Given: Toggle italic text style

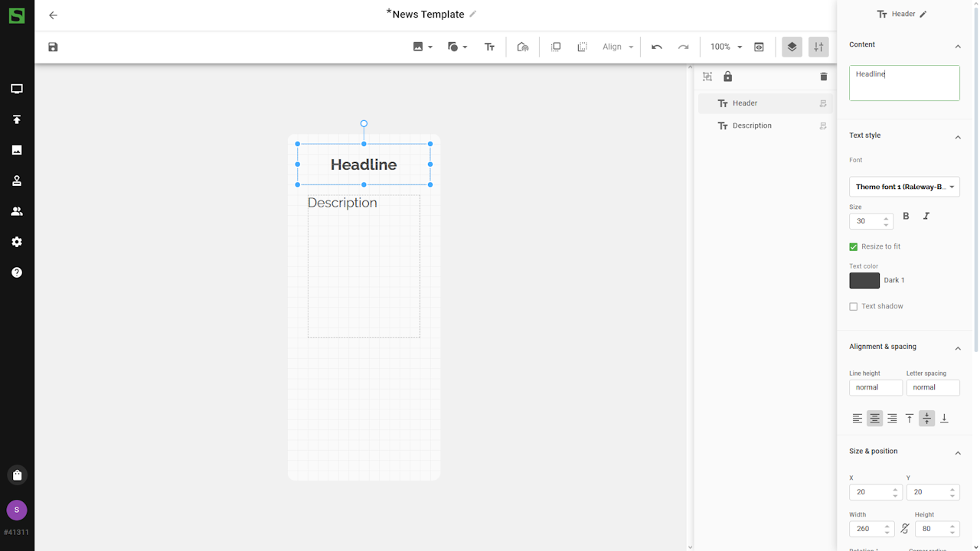Looking at the screenshot, I should 926,217.
